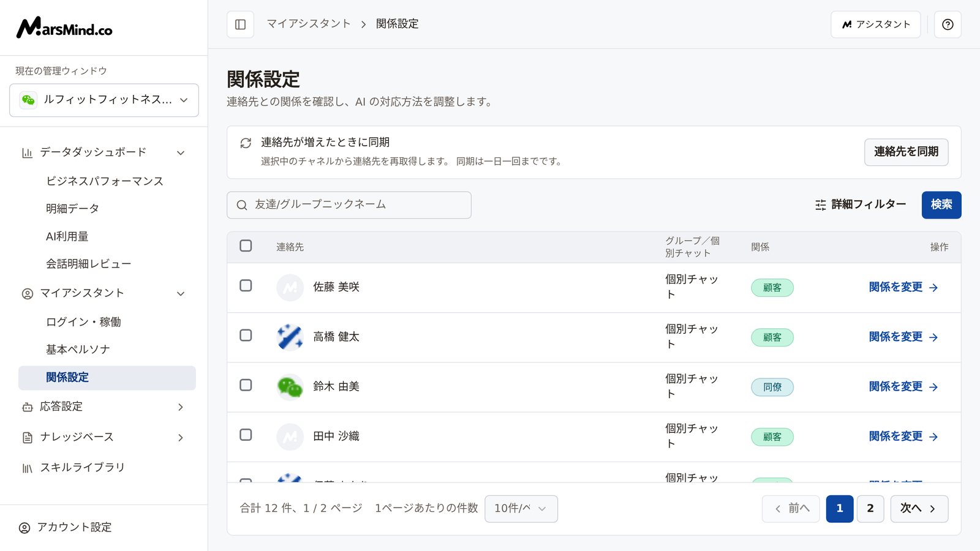Open the 詳細フィルター options
The width and height of the screenshot is (980, 551).
[x=861, y=204]
